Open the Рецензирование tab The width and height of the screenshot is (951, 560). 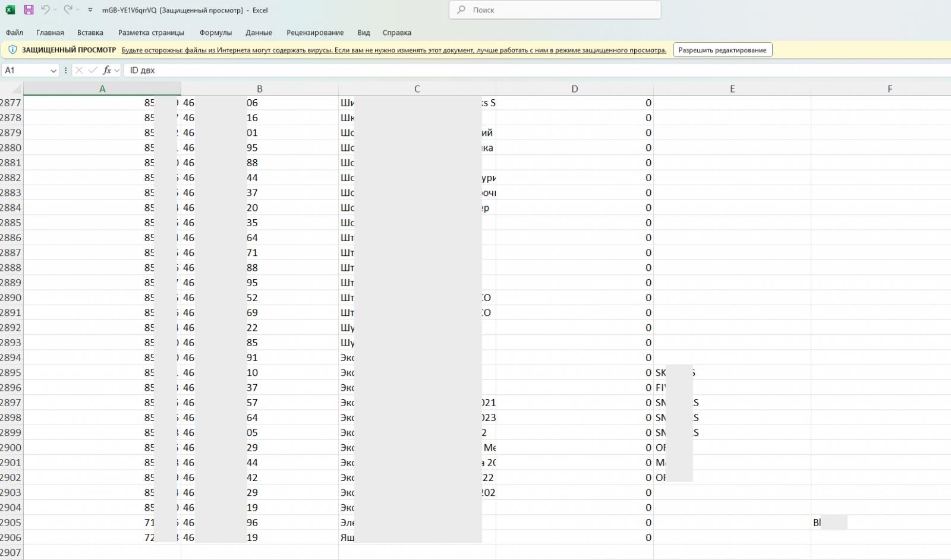(315, 33)
